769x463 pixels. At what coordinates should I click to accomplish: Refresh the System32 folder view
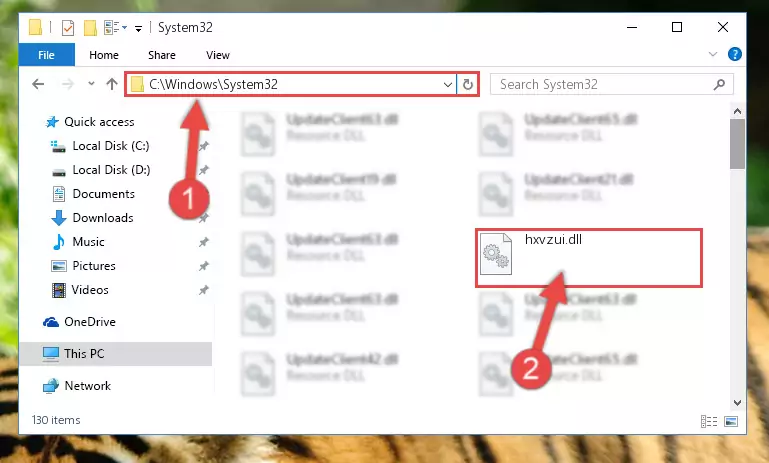coord(467,84)
